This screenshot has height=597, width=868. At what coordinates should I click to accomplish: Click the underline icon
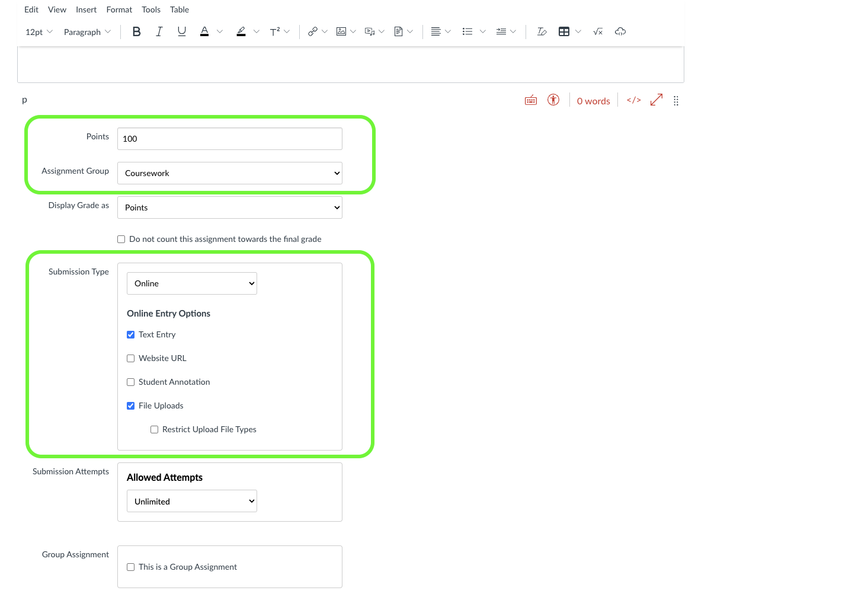coord(182,32)
